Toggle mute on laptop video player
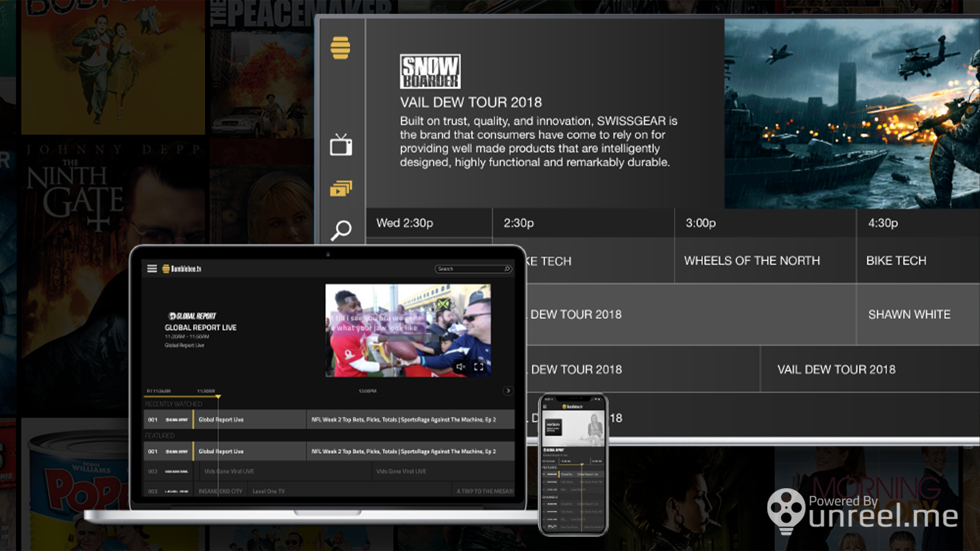The width and height of the screenshot is (980, 551). pos(460,367)
